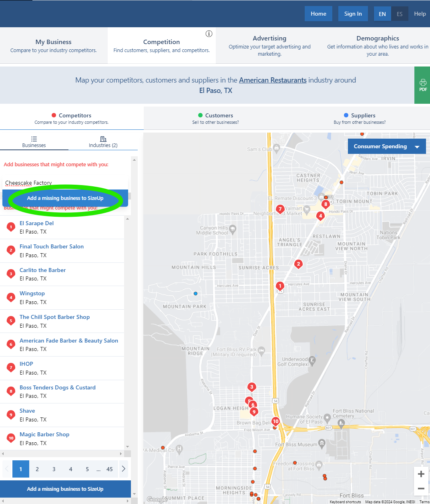Viewport: 430px width, 504px height.
Task: Go to next results page arrow
Action: click(x=124, y=469)
